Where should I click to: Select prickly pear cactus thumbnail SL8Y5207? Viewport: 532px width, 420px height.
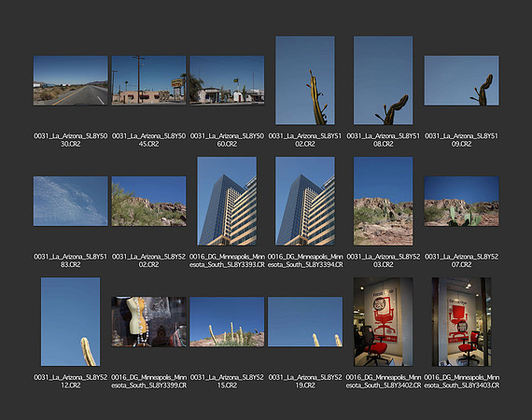(x=461, y=202)
